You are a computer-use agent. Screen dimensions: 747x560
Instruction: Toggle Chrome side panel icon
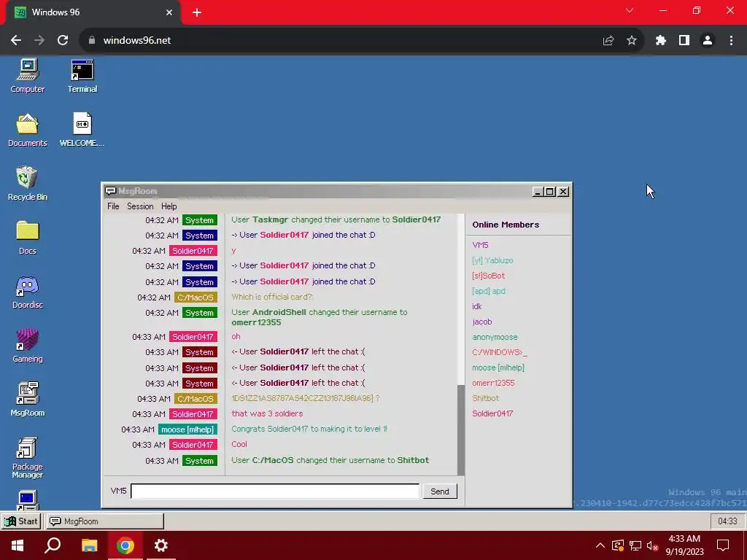pos(684,41)
